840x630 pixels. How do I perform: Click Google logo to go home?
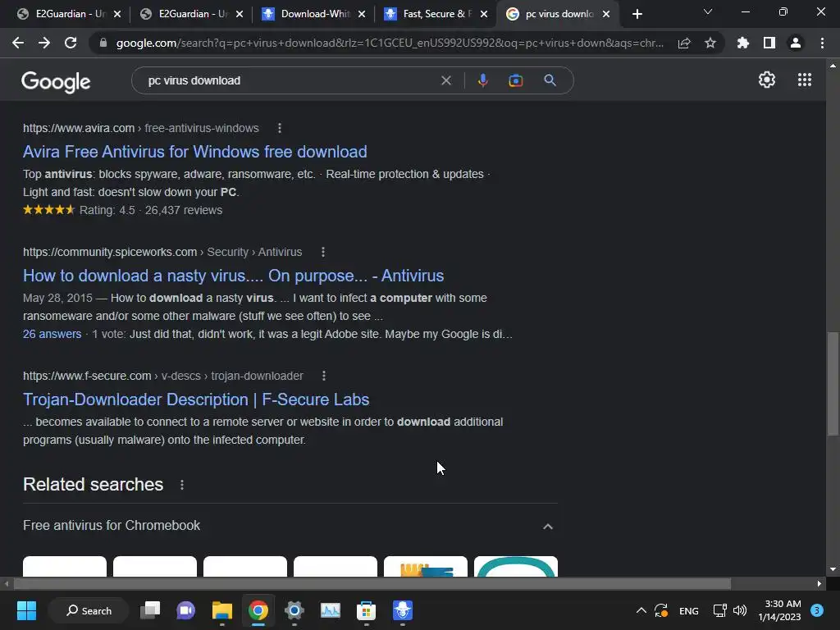[x=56, y=82]
